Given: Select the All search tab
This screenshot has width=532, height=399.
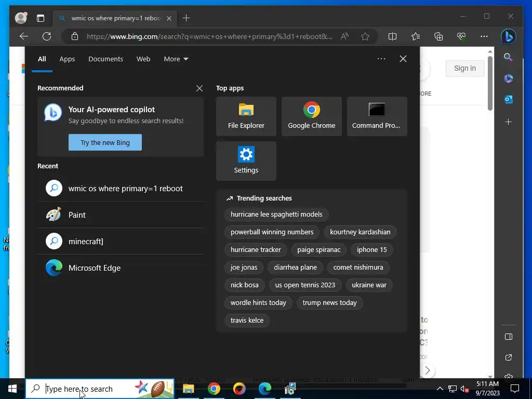Looking at the screenshot, I should (x=42, y=59).
